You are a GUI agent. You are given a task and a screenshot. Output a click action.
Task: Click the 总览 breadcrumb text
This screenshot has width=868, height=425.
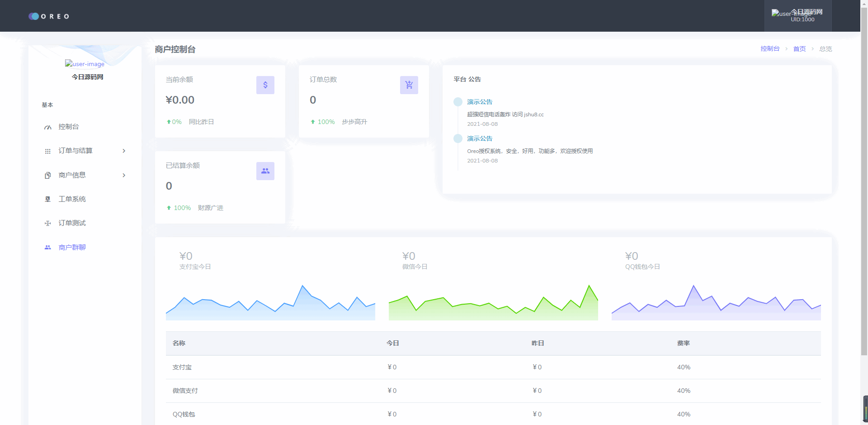click(826, 49)
